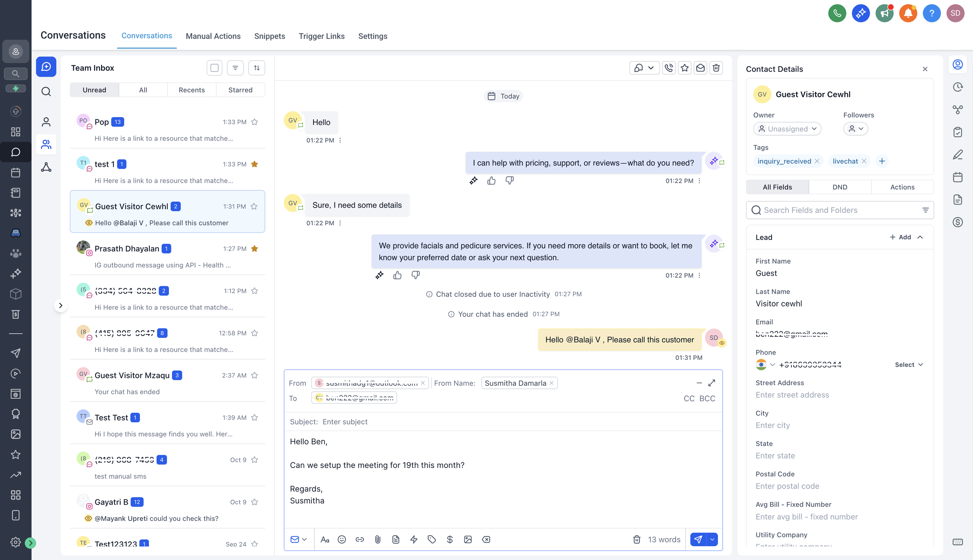Screen dimensions: 973x560
Task: Click the trash icon in conversation header
Action: click(x=716, y=68)
